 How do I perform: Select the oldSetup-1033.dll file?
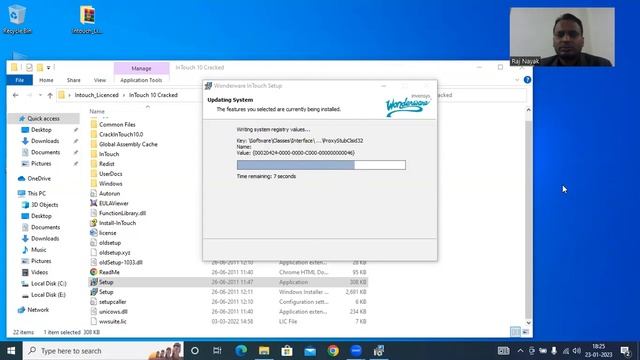coord(120,262)
